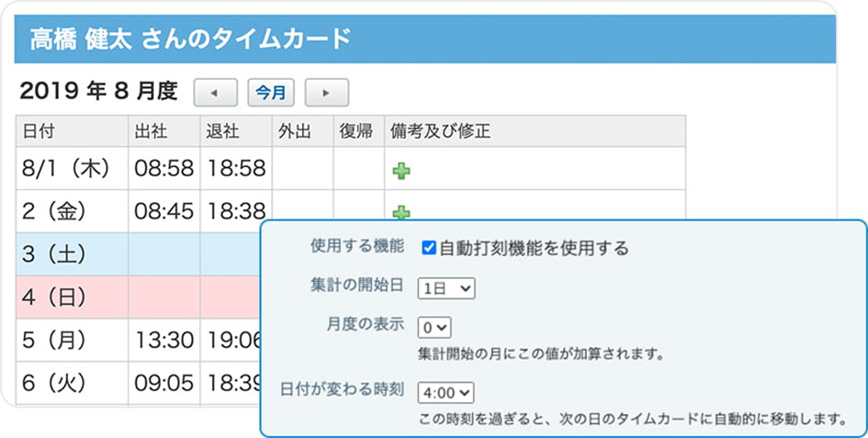868x438 pixels.
Task: Click the 18:38 clock-out time on 2(金)
Action: coord(236,212)
